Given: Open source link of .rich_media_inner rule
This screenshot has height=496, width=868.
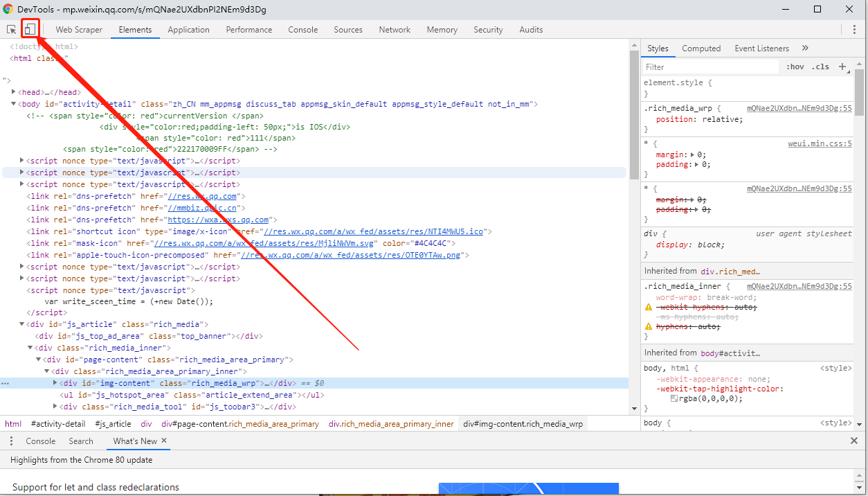Looking at the screenshot, I should [799, 286].
